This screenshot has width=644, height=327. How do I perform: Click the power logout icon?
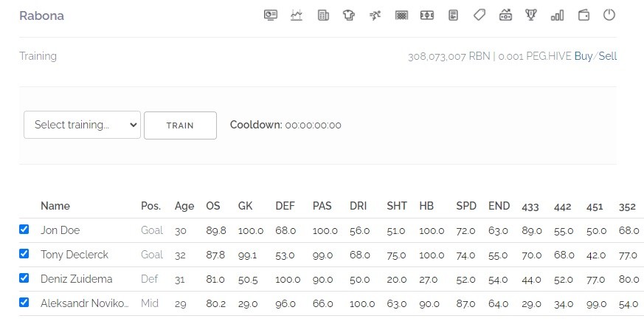pos(609,16)
